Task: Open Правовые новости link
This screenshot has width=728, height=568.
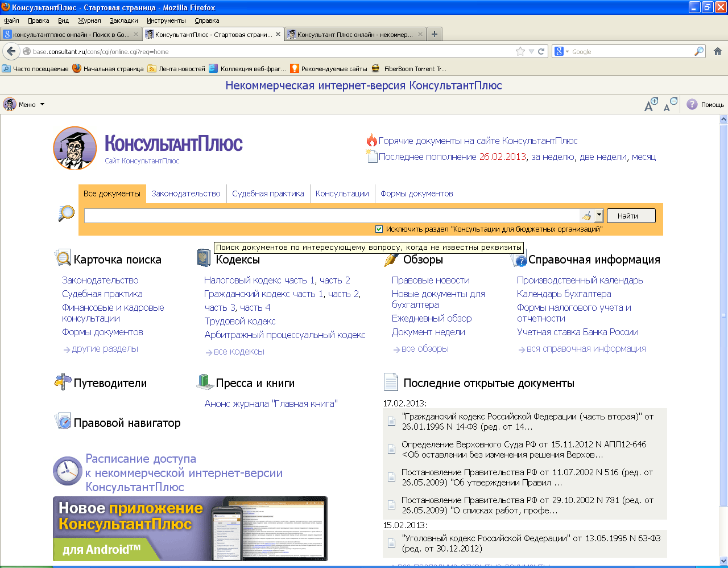Action: [431, 280]
